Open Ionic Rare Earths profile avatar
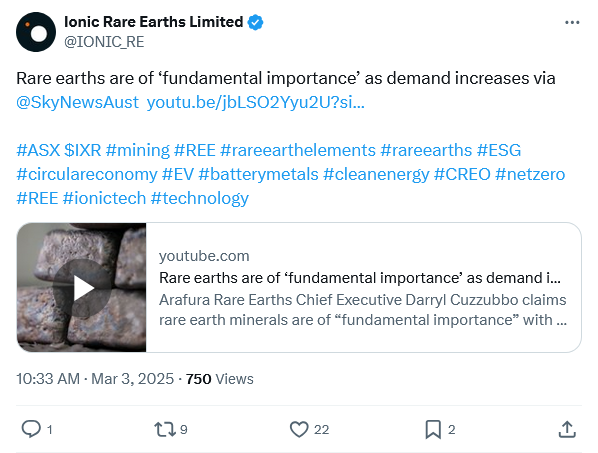The height and width of the screenshot is (453, 598). pos(36,32)
